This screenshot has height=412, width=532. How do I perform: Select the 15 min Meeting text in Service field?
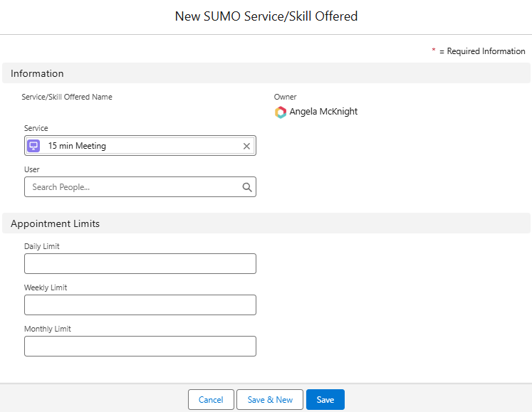pyautogui.click(x=77, y=146)
